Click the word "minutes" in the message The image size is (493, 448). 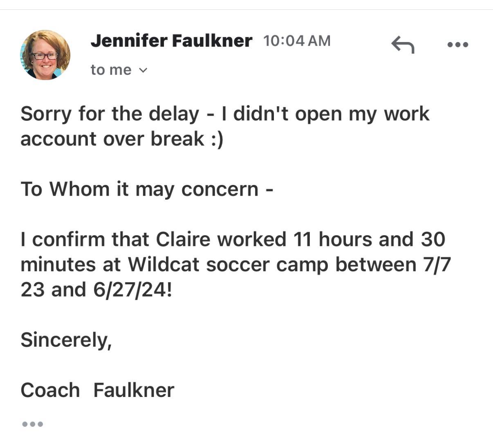click(x=58, y=265)
